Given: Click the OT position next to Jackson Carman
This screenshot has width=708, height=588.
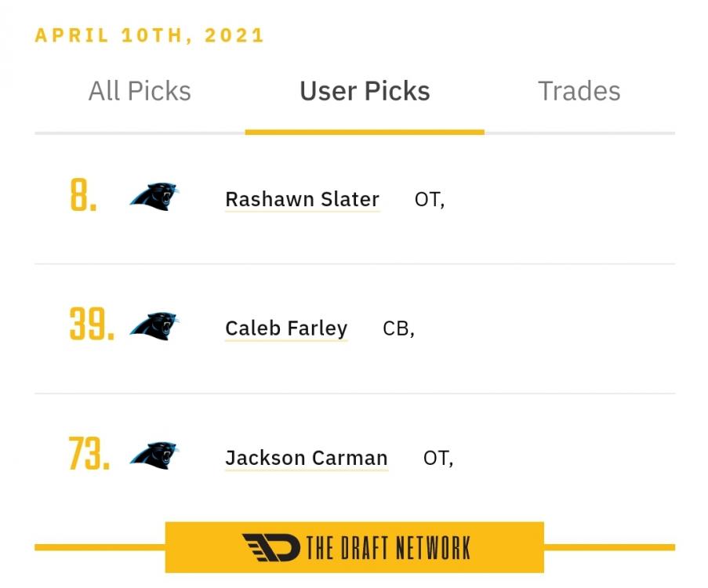Looking at the screenshot, I should (x=437, y=459).
